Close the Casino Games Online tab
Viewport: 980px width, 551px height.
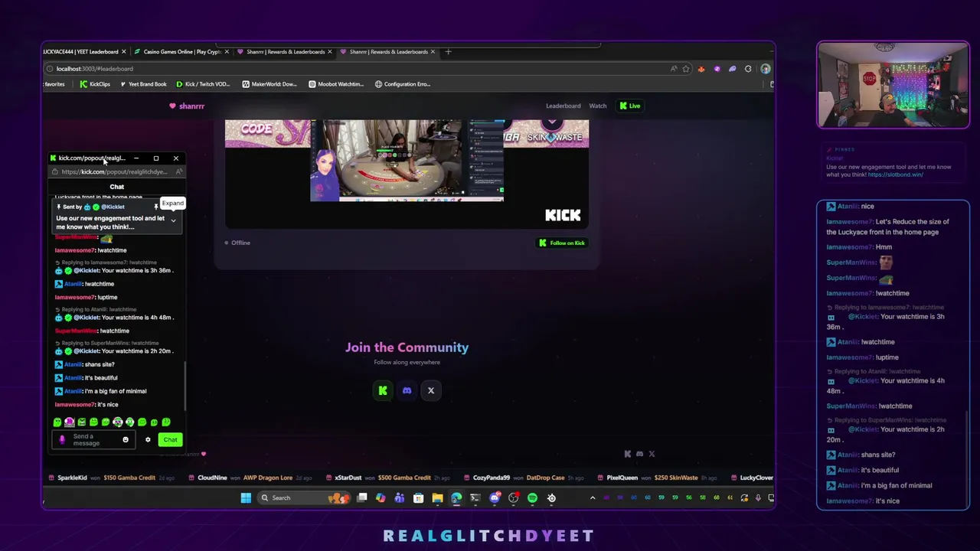click(227, 52)
